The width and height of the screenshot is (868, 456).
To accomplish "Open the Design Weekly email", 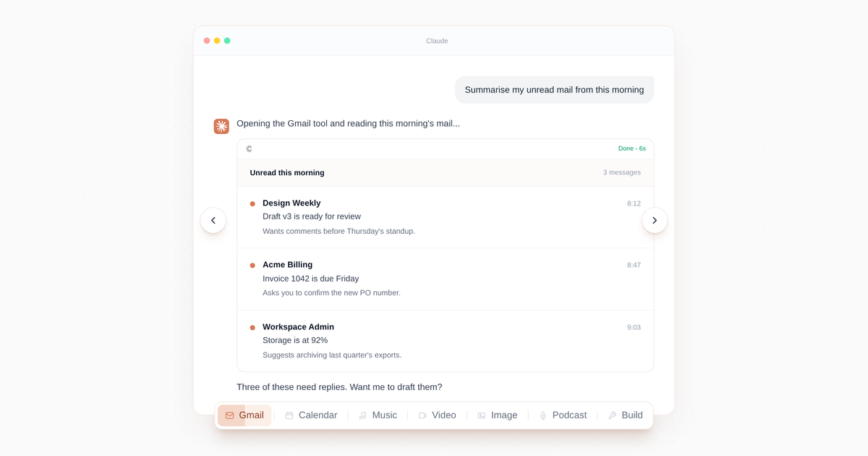I will pos(445,217).
